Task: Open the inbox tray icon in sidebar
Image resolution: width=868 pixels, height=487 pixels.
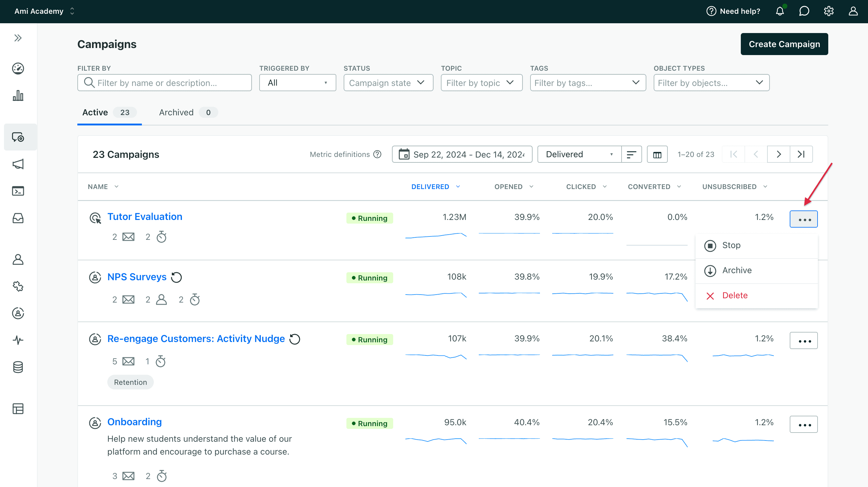Action: click(x=18, y=218)
